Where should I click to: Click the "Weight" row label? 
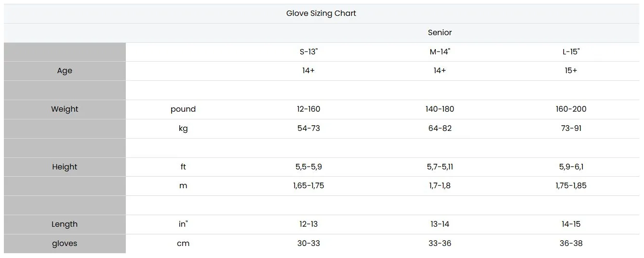click(x=65, y=109)
